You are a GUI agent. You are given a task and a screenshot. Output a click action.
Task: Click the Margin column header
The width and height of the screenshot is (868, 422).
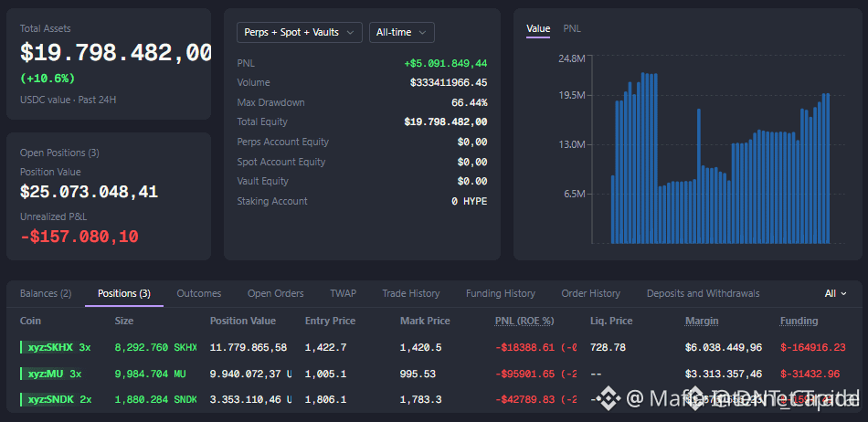(x=702, y=321)
